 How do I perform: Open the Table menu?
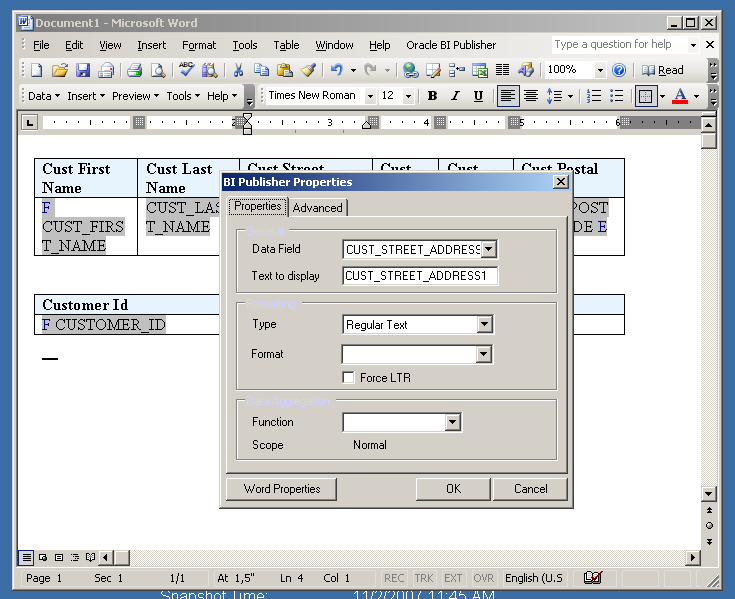[x=286, y=45]
